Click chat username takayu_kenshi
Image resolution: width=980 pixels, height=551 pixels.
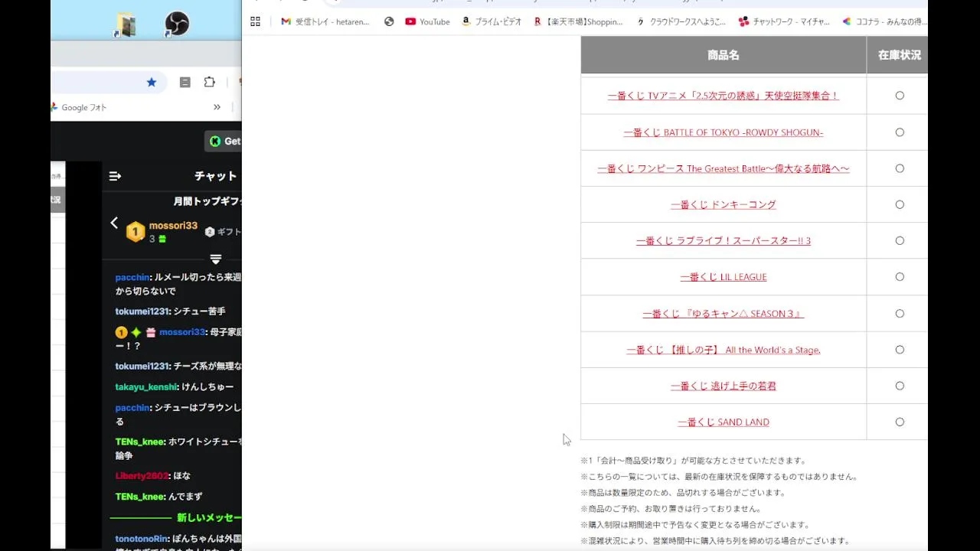pyautogui.click(x=147, y=387)
